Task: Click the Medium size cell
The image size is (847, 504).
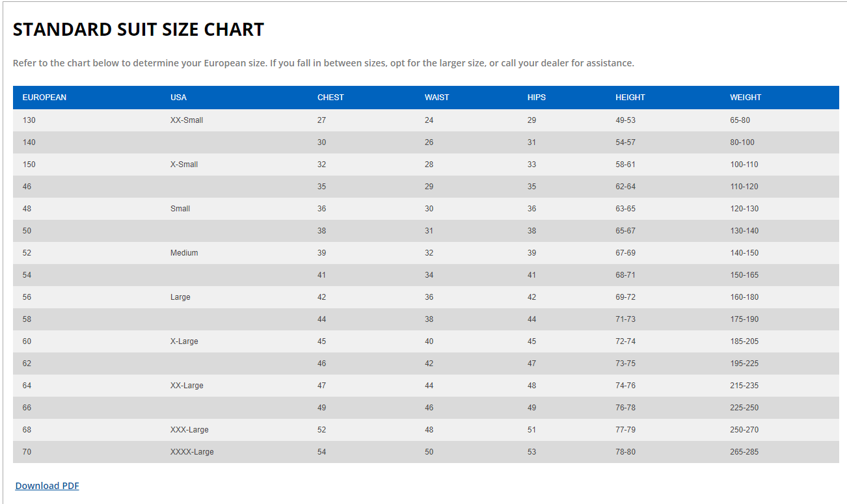Action: (184, 253)
